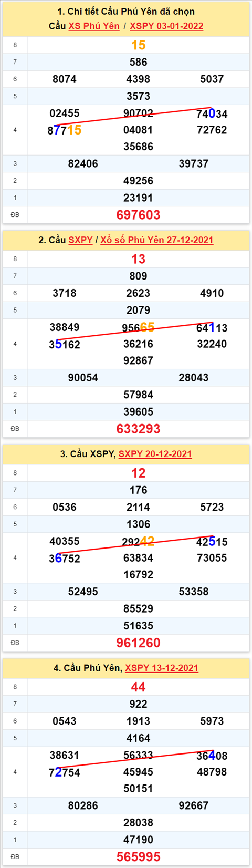Select number 72754 in fourth table
The height and width of the screenshot is (868, 252).
(65, 772)
